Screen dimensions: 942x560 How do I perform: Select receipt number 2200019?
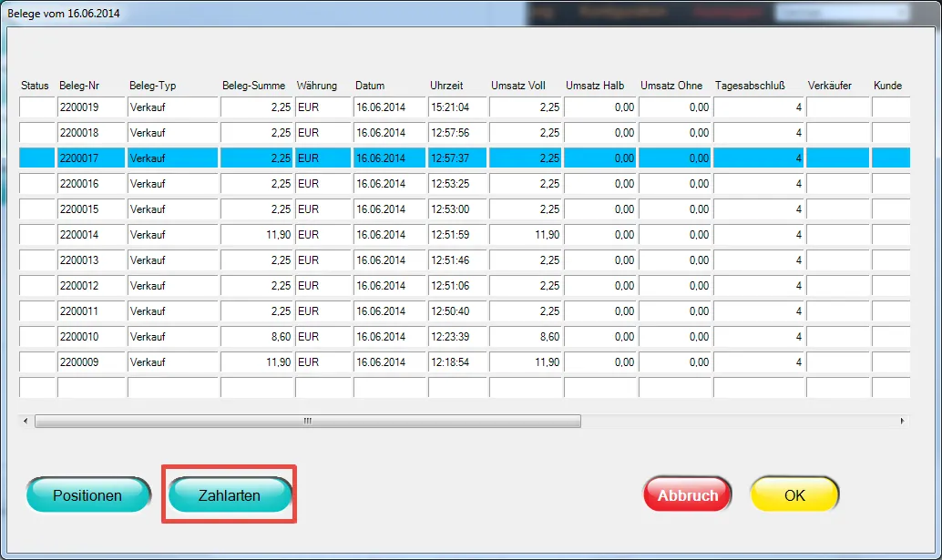[x=91, y=107]
